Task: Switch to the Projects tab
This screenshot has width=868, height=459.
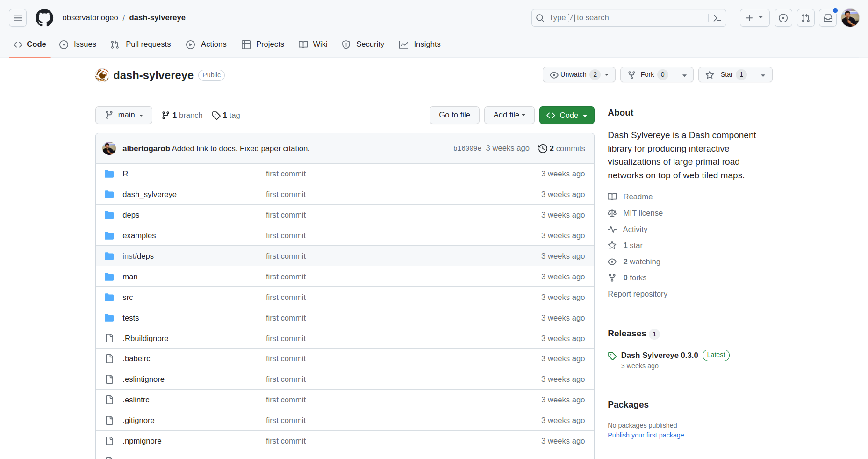Action: [x=263, y=44]
